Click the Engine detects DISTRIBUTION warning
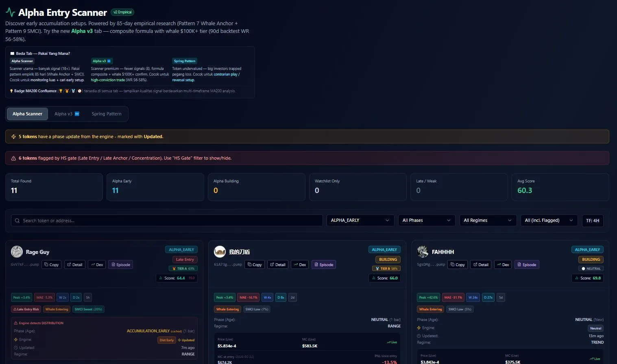Viewport: 617px width, 364px height. (39, 323)
